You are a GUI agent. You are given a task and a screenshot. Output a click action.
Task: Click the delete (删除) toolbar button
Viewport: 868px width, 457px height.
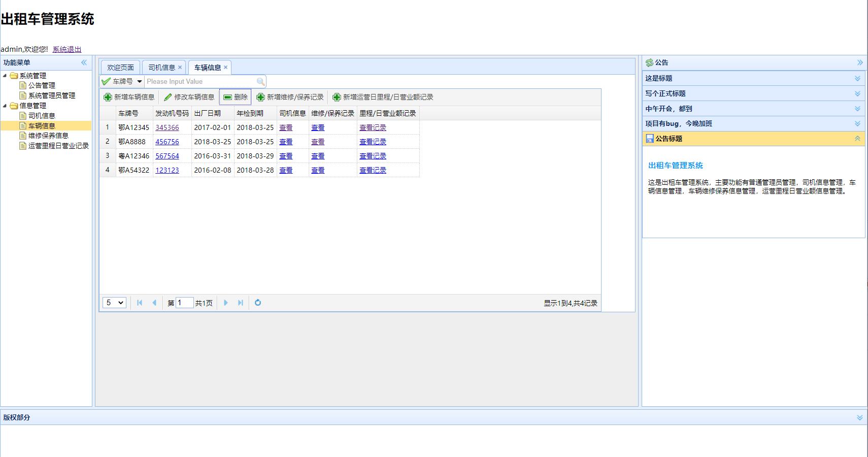[x=236, y=97]
